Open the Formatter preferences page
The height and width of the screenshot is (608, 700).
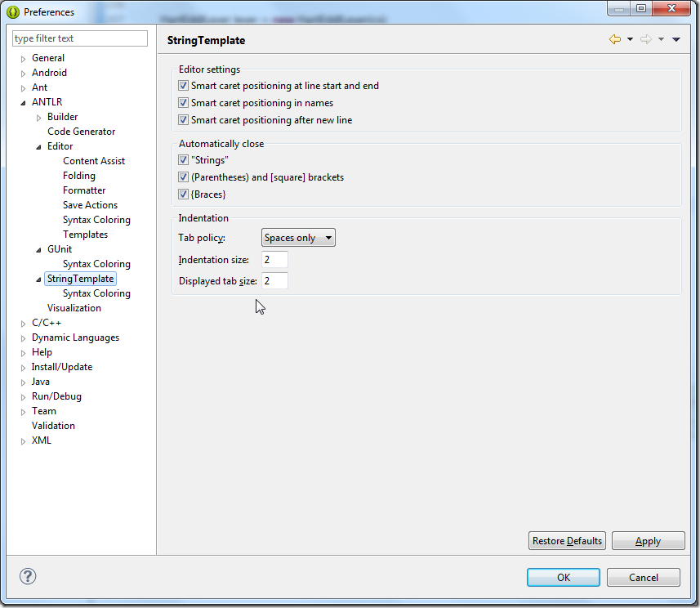(84, 190)
